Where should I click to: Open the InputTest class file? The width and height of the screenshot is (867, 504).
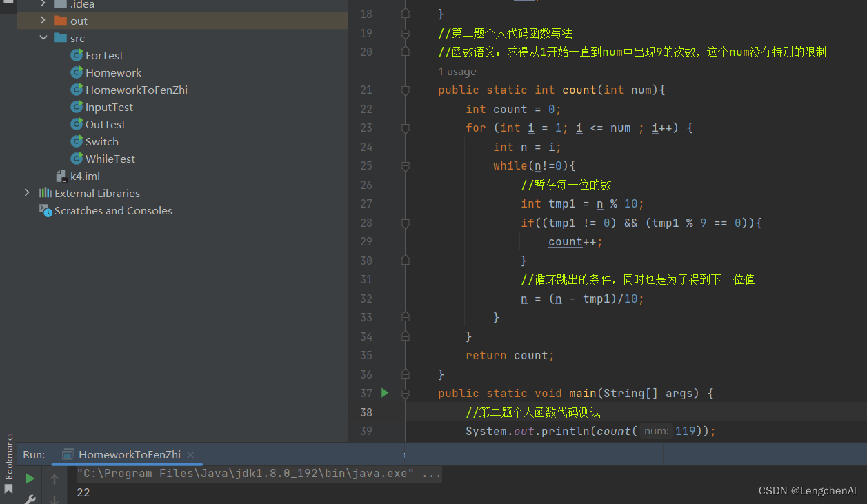[x=109, y=107]
